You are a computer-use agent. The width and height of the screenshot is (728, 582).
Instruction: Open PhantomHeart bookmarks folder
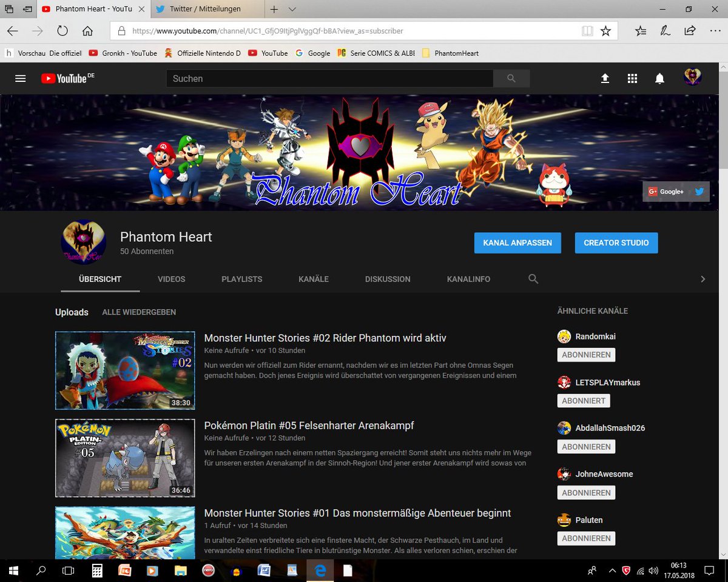451,53
